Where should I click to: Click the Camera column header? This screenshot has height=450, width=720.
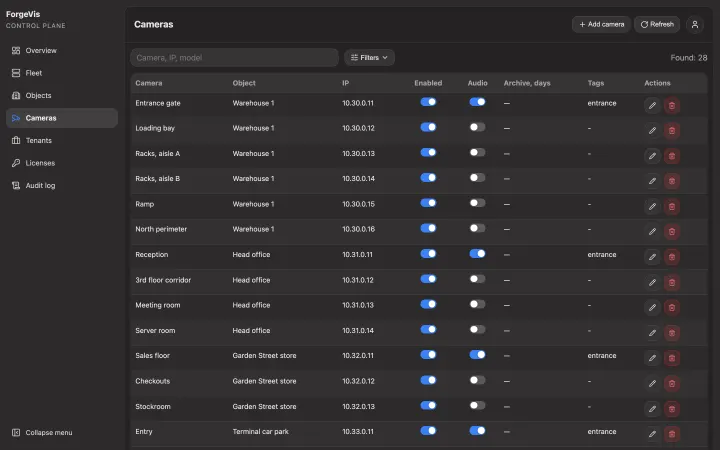(x=149, y=83)
